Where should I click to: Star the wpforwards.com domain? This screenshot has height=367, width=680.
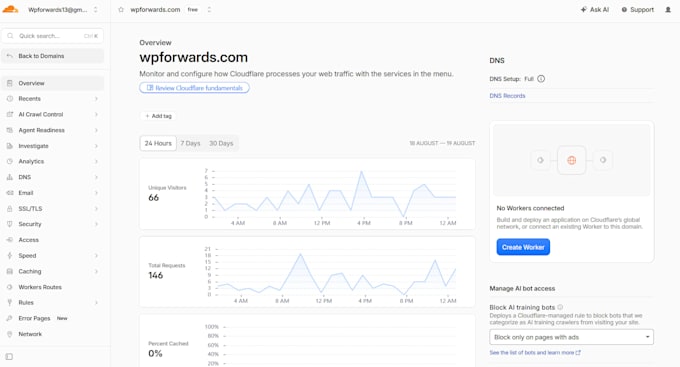[x=121, y=10]
